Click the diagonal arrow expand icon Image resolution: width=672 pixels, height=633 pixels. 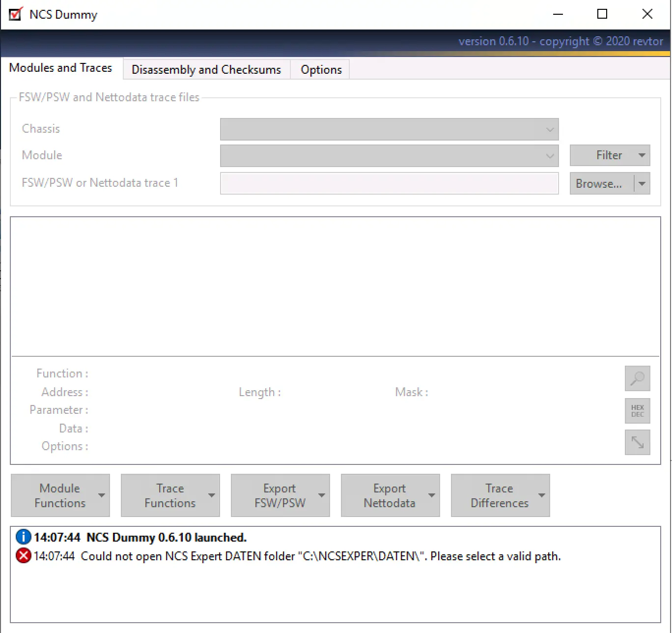tap(637, 442)
